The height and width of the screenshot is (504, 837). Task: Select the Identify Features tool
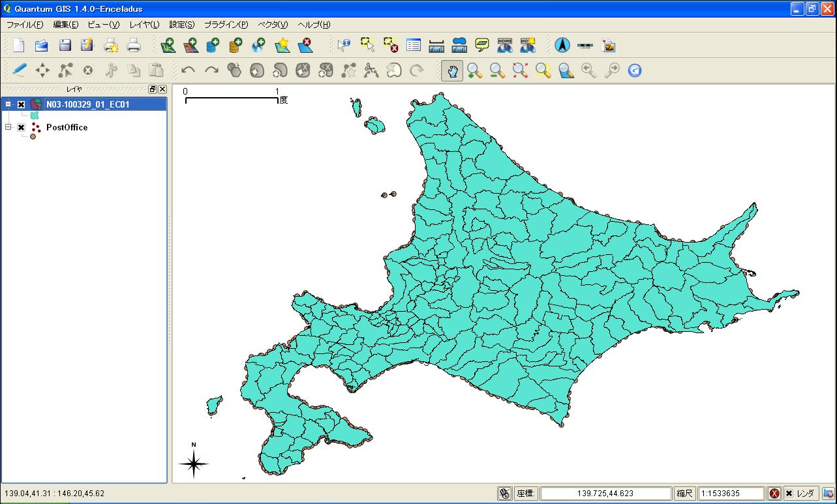pyautogui.click(x=344, y=46)
